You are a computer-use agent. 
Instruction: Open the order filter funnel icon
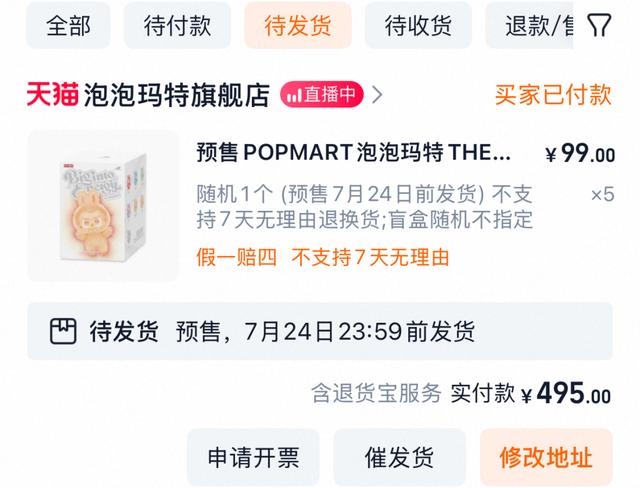pos(599,25)
